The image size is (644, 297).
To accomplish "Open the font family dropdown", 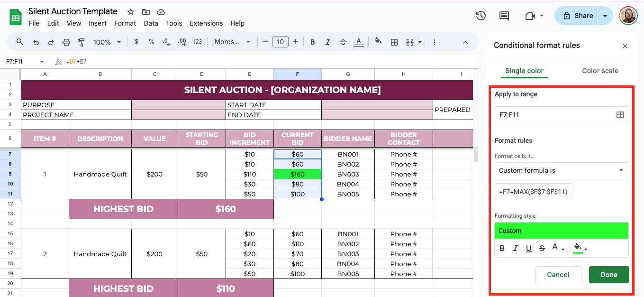I will 232,42.
